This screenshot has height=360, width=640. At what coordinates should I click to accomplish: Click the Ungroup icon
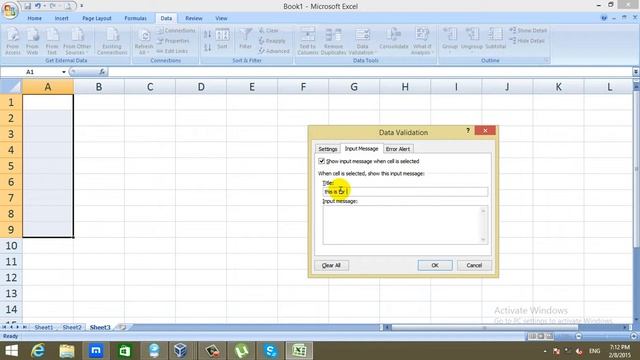click(x=472, y=40)
